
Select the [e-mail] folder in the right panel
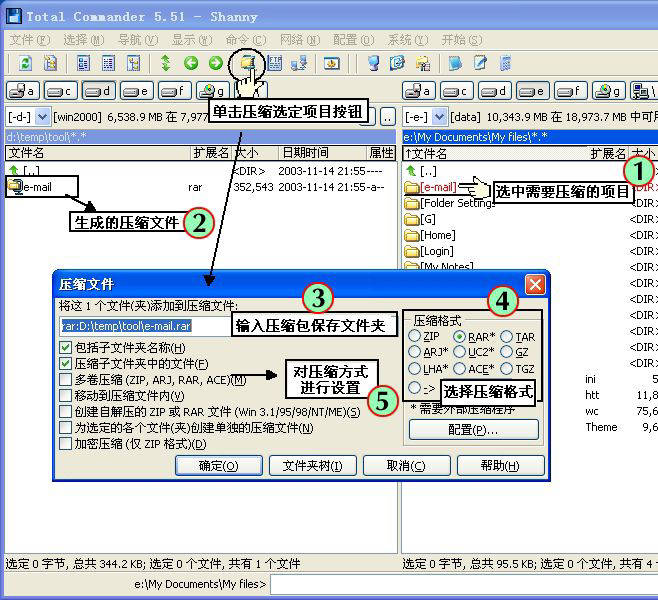[x=438, y=187]
